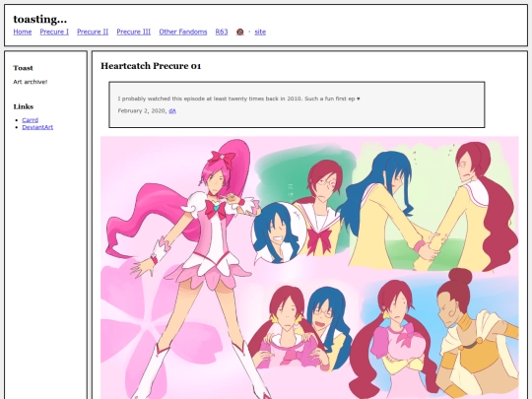Click the 'February 2, 2020' date text
The width and height of the screenshot is (532, 399).
[x=142, y=111]
